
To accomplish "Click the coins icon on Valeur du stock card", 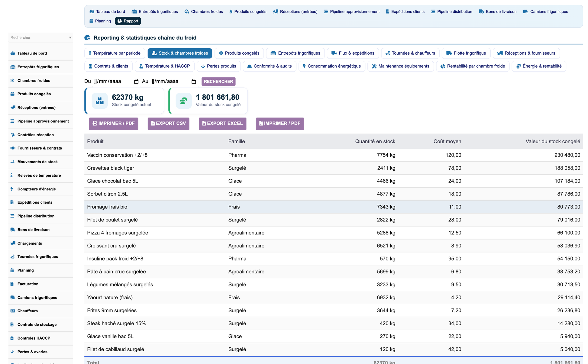I will (x=183, y=101).
